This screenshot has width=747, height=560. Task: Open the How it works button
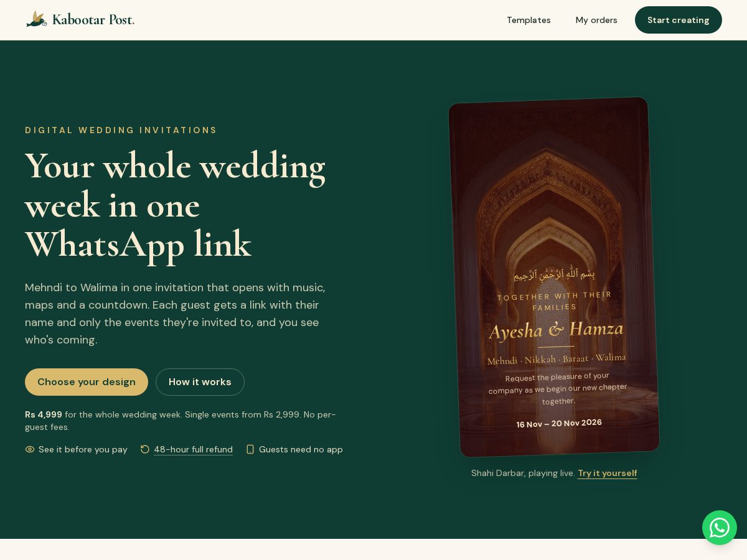click(x=200, y=382)
